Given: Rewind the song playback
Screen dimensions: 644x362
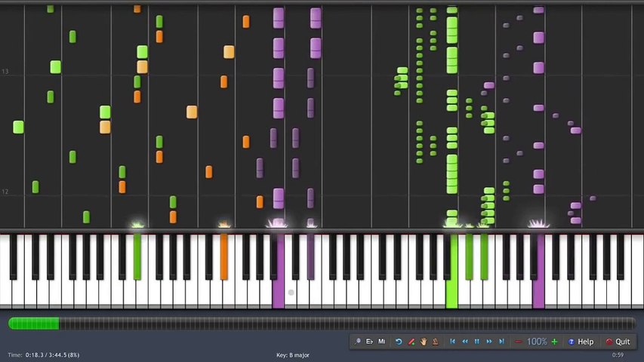Looking at the screenshot, I should (465, 342).
